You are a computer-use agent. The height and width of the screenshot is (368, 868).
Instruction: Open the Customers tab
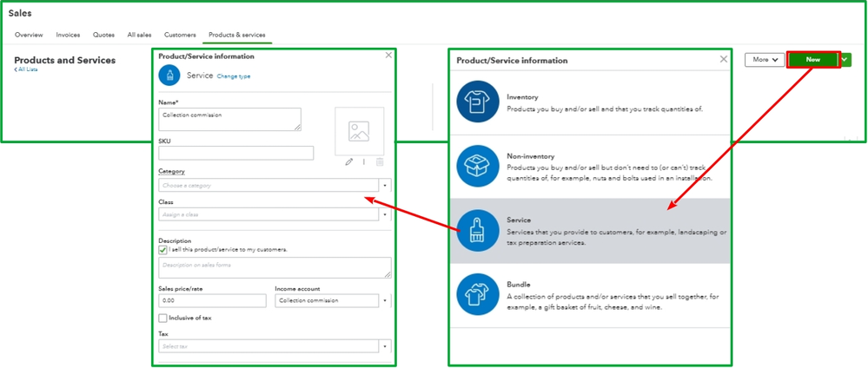tap(180, 35)
